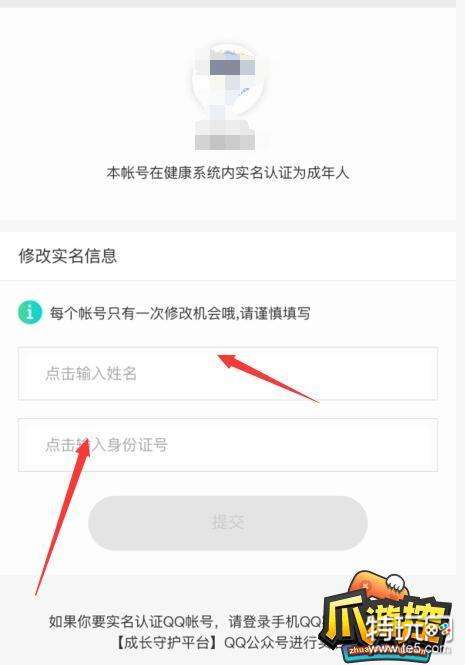Image resolution: width=465 pixels, height=665 pixels.
Task: Click the 修改实名信息 section heading
Action: [67, 256]
